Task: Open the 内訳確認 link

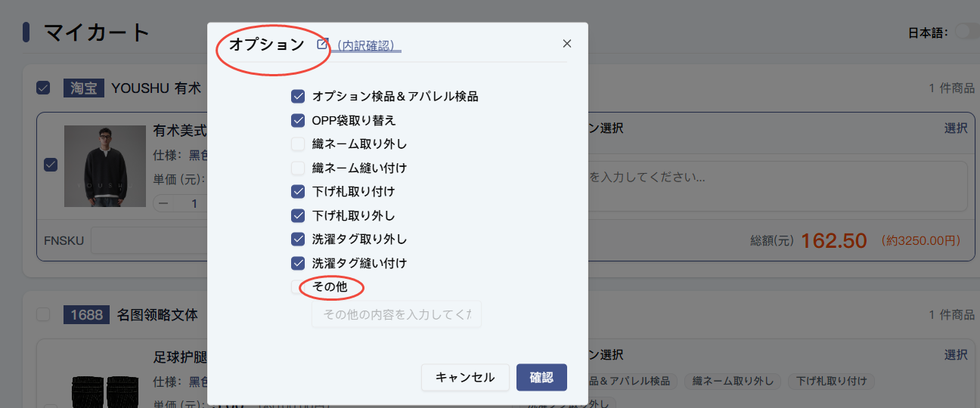Action: pos(366,45)
